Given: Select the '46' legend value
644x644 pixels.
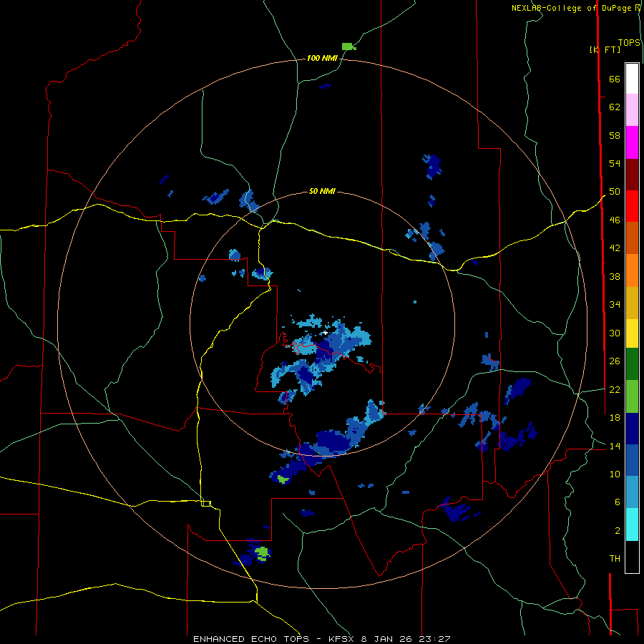Looking at the screenshot, I should click(x=615, y=220).
